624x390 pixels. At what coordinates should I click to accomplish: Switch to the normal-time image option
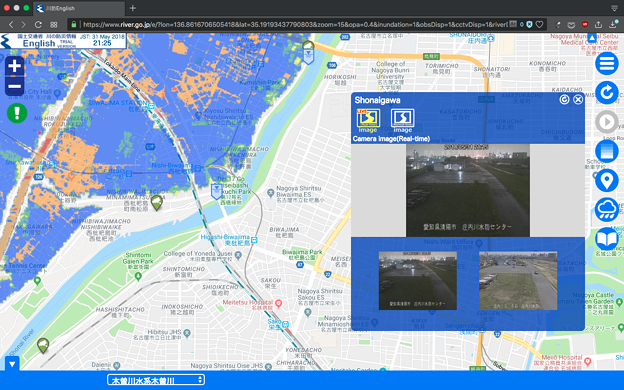[x=403, y=120]
